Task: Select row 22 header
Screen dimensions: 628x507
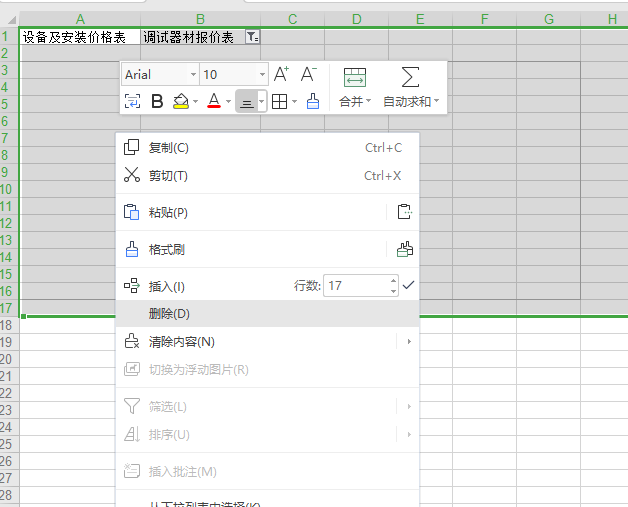Action: point(9,393)
